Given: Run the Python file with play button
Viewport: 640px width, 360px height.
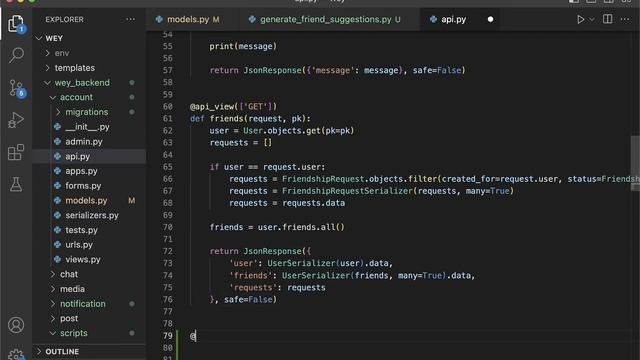Looking at the screenshot, I should [580, 19].
